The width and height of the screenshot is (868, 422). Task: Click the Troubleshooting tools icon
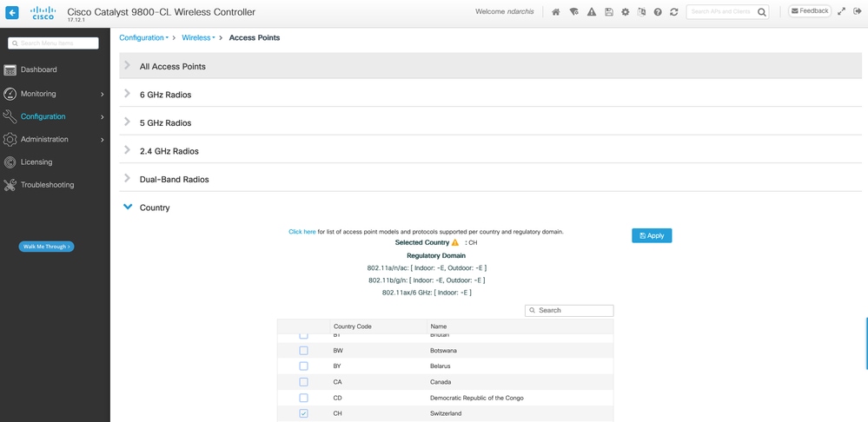[10, 185]
